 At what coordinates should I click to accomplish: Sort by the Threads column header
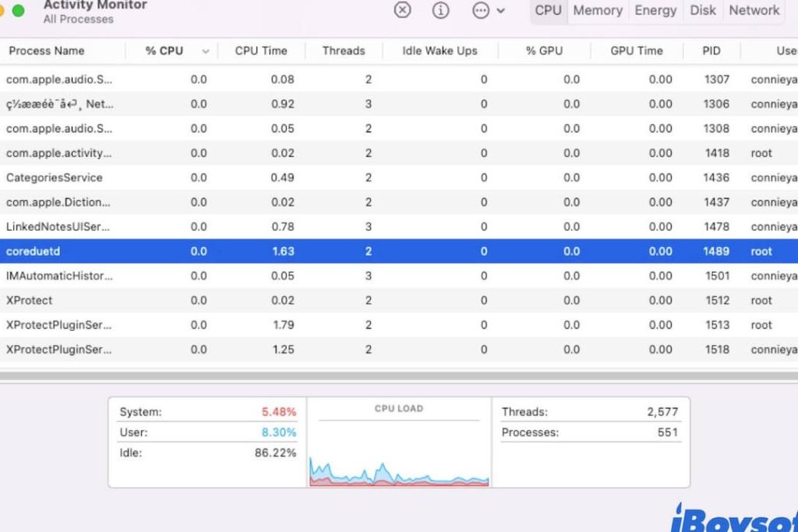pos(344,51)
